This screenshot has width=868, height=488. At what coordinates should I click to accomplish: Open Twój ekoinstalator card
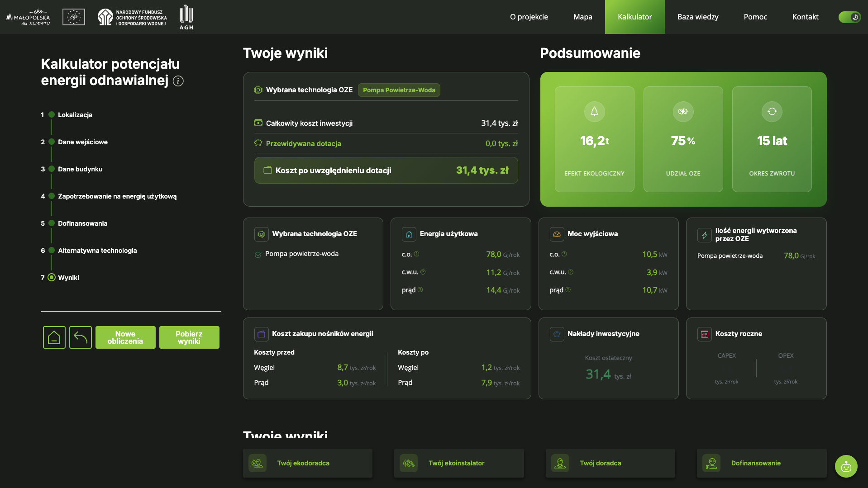tap(459, 463)
